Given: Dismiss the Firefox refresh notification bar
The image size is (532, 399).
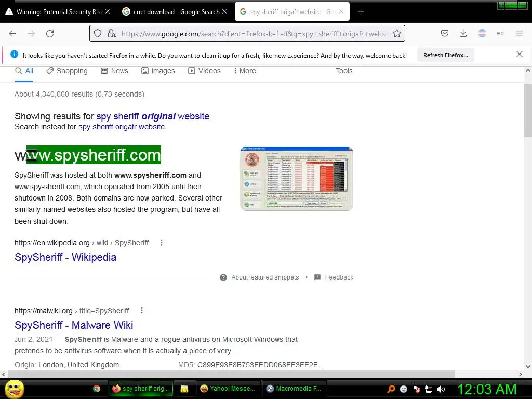Looking at the screenshot, I should point(520,54).
